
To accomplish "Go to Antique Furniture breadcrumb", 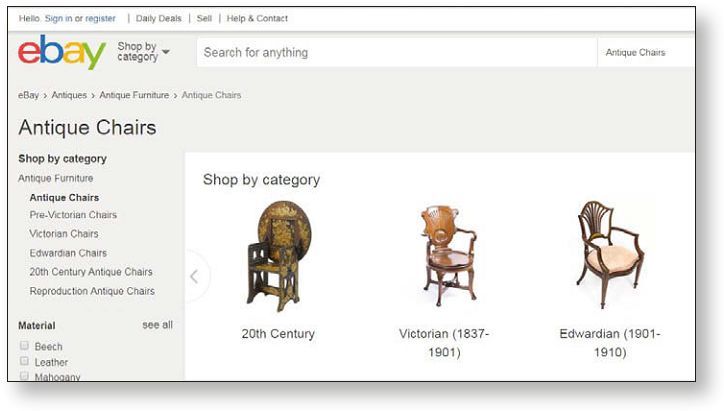I will (135, 95).
